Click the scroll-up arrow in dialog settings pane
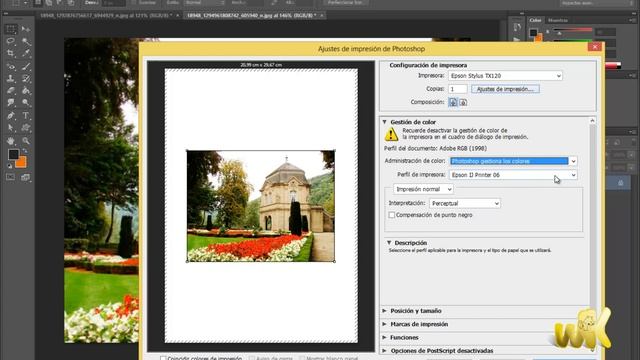640x360 pixels. [x=592, y=121]
